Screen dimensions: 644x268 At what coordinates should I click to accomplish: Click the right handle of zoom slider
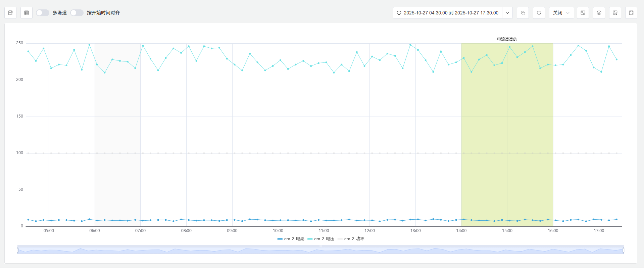(624, 250)
